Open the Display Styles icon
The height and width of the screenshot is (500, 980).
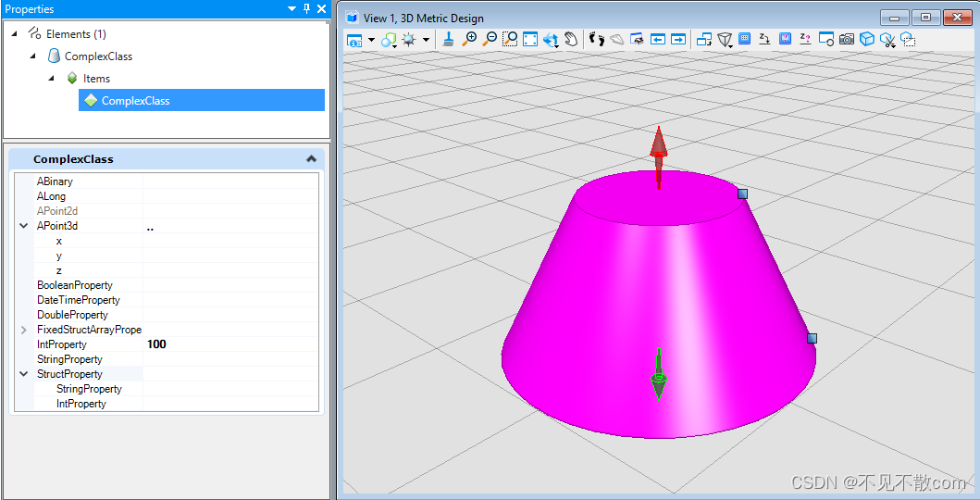[x=389, y=40]
